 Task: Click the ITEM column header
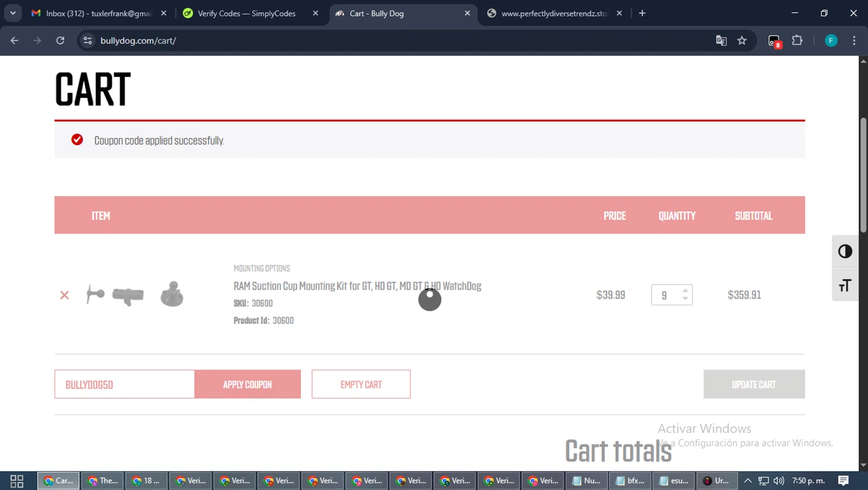point(101,216)
